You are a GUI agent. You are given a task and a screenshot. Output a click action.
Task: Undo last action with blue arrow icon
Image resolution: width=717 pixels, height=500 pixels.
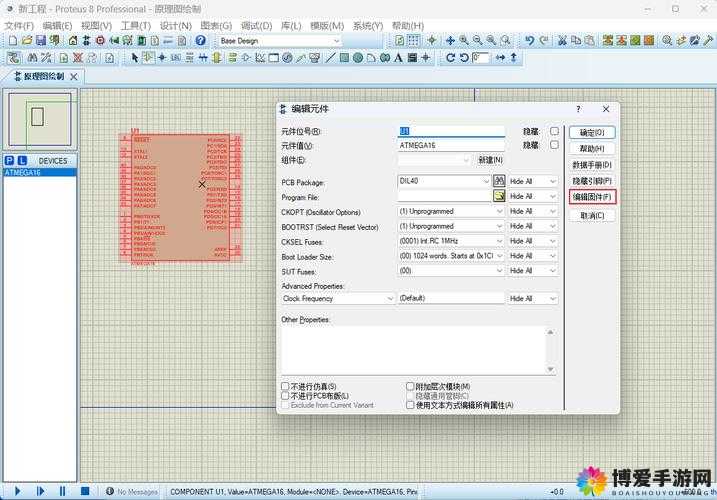pyautogui.click(x=530, y=41)
